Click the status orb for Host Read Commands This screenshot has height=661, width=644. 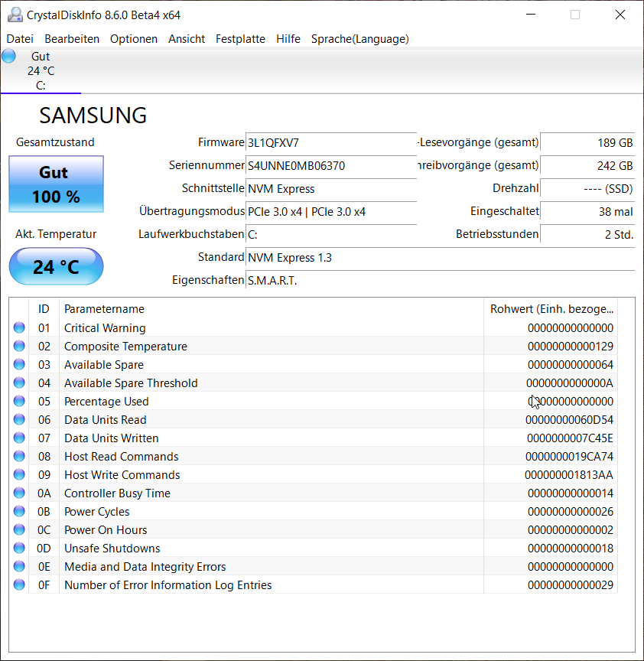click(19, 456)
